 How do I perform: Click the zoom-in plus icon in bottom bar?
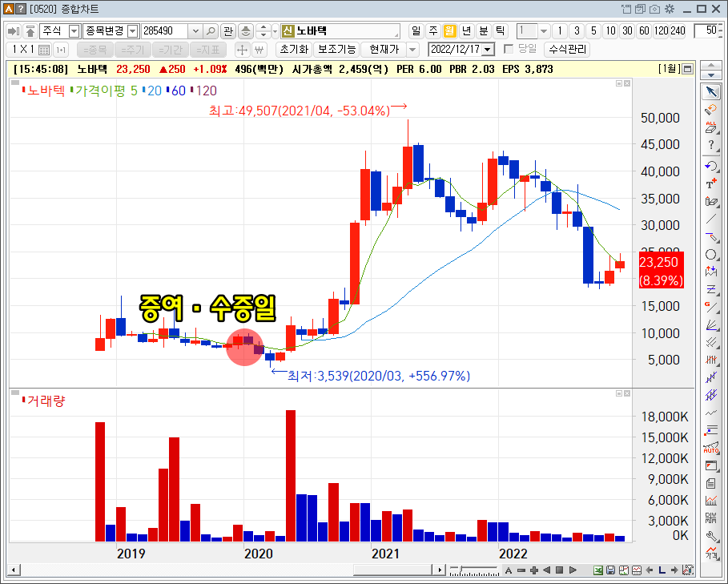point(533,570)
